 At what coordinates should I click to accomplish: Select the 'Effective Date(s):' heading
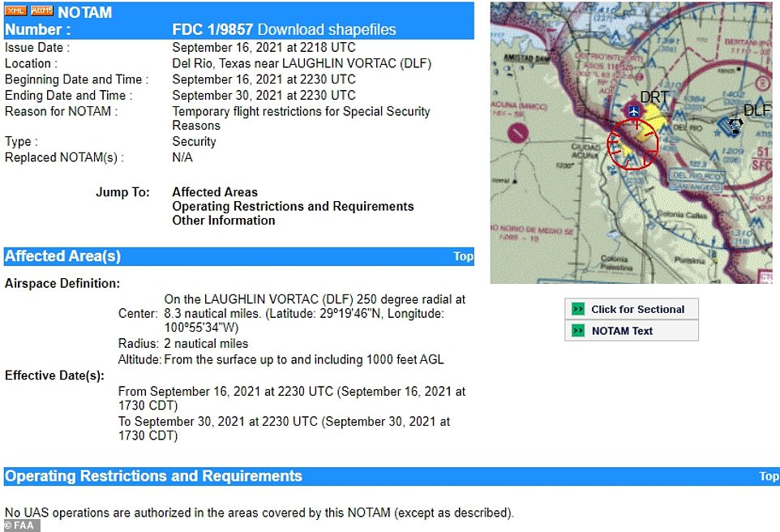54,375
